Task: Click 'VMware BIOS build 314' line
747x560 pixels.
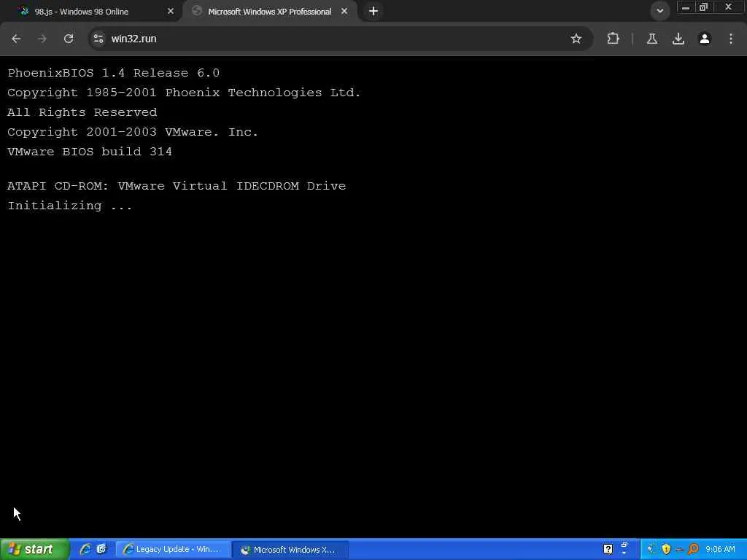Action: pos(90,152)
